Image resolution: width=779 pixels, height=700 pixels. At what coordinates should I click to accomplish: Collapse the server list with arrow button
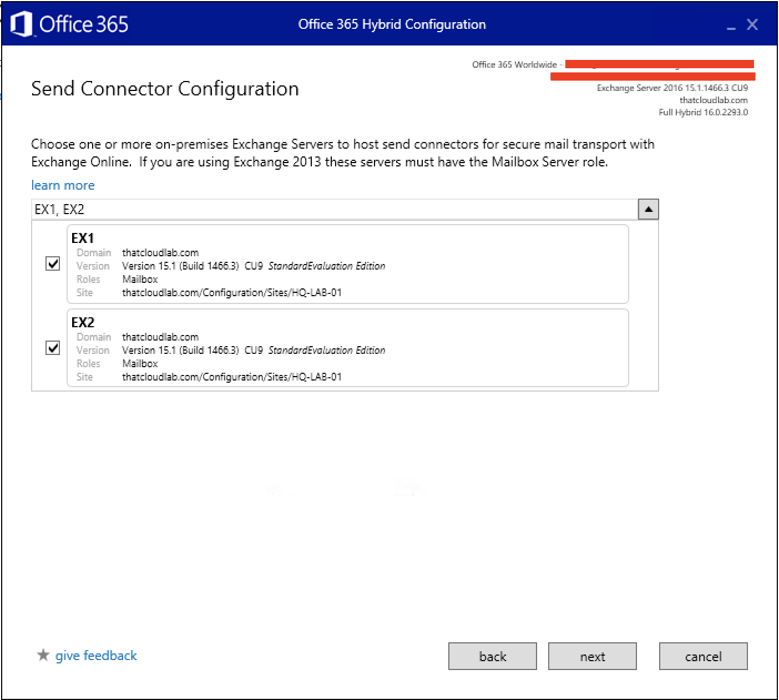tap(648, 209)
